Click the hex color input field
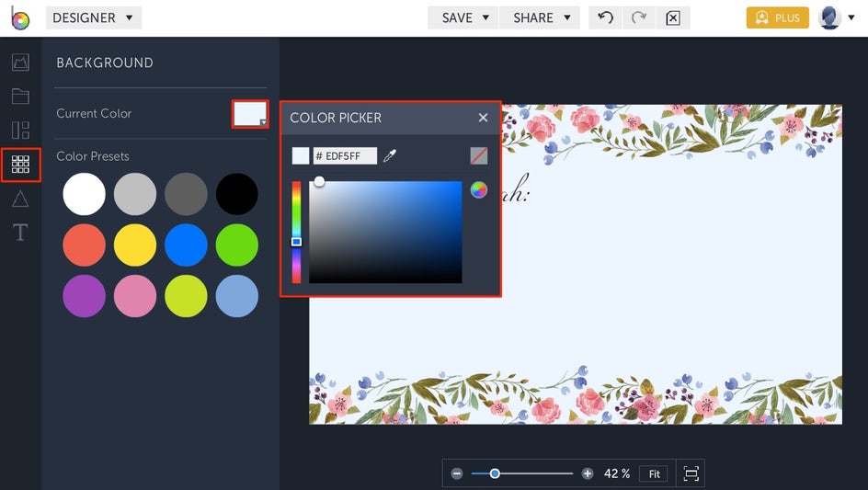Viewport: 868px width, 490px height. point(345,156)
